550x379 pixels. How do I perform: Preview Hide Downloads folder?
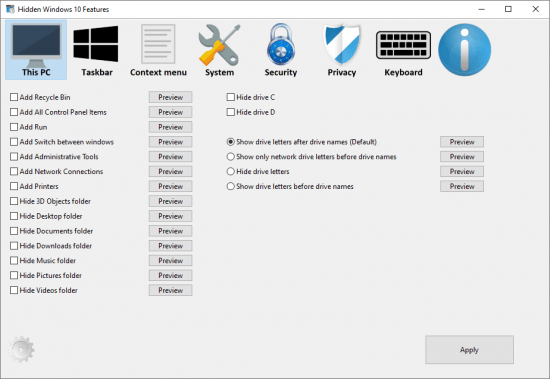coord(170,246)
